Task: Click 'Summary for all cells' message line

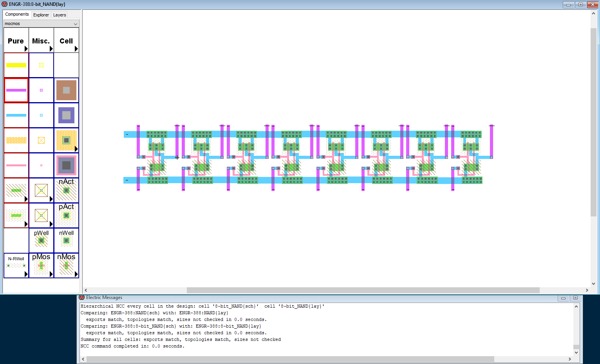Action: [181, 339]
